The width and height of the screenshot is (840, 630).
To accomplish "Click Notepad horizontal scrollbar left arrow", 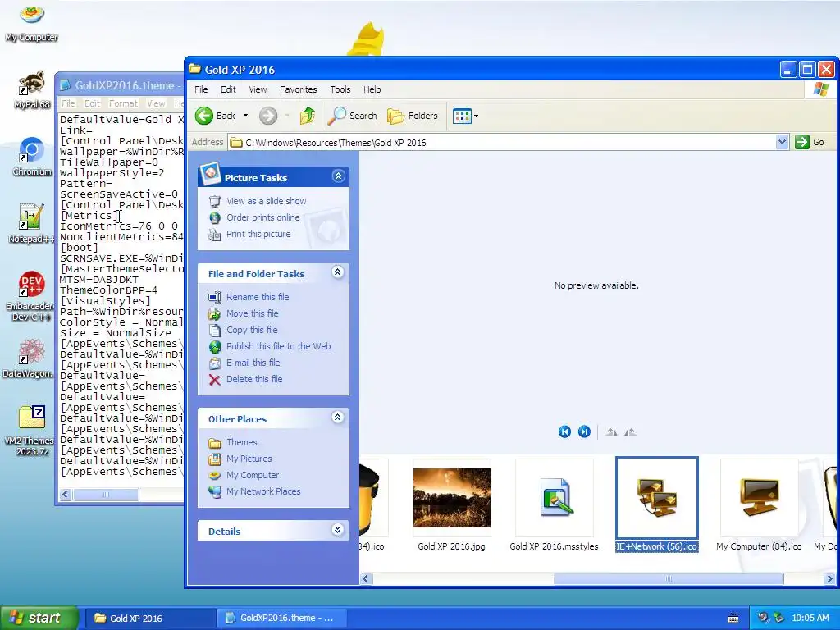I will click(66, 494).
